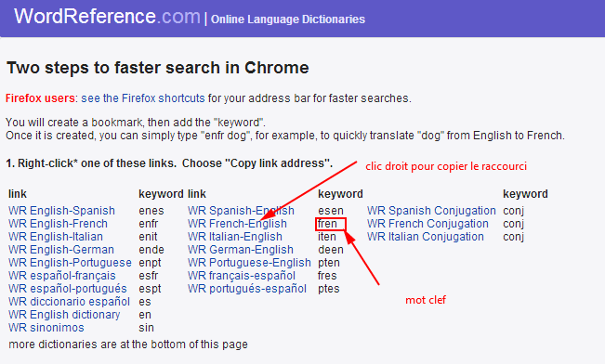Viewport: 605px width, 364px height.
Task: Open WR portugués-español link
Action: 247,289
